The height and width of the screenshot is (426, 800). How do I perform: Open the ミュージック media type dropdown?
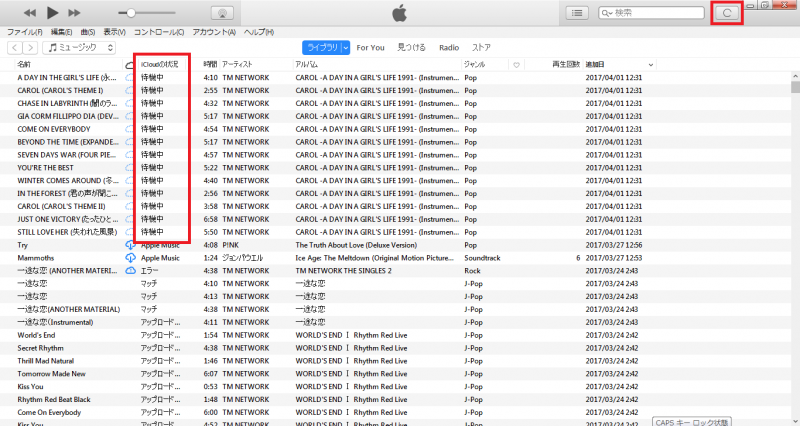coord(79,47)
